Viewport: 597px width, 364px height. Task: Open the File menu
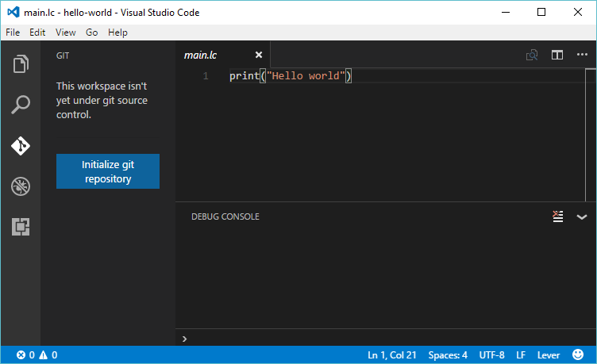click(x=13, y=33)
